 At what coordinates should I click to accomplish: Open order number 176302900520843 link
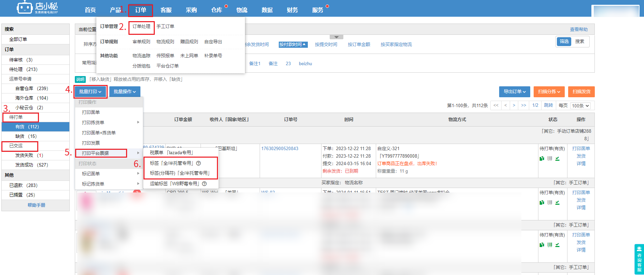click(x=280, y=148)
